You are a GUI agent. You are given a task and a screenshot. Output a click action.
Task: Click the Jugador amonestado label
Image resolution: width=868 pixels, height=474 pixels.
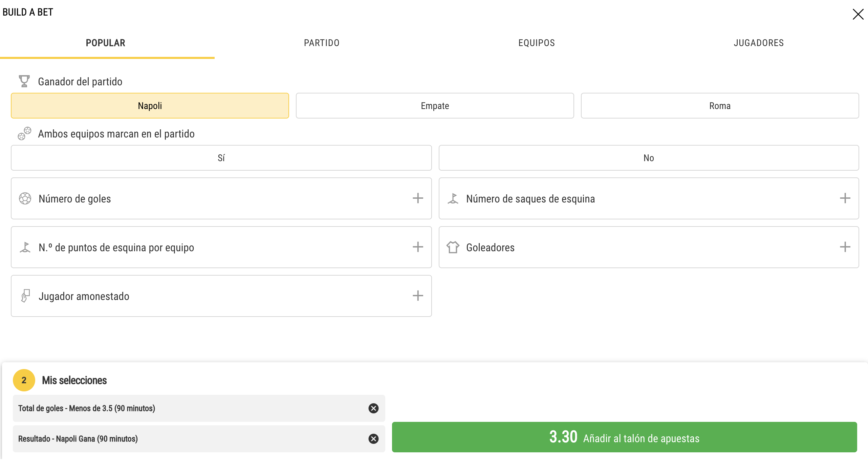click(84, 296)
